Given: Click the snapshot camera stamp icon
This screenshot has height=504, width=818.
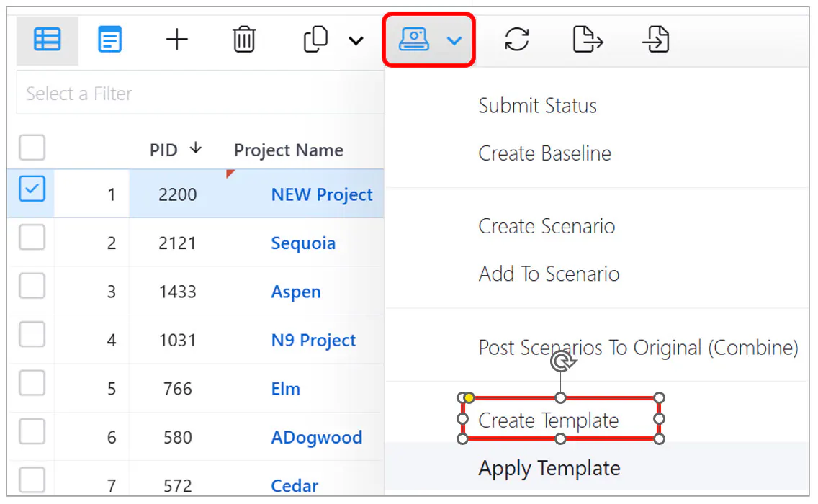Looking at the screenshot, I should [x=414, y=40].
